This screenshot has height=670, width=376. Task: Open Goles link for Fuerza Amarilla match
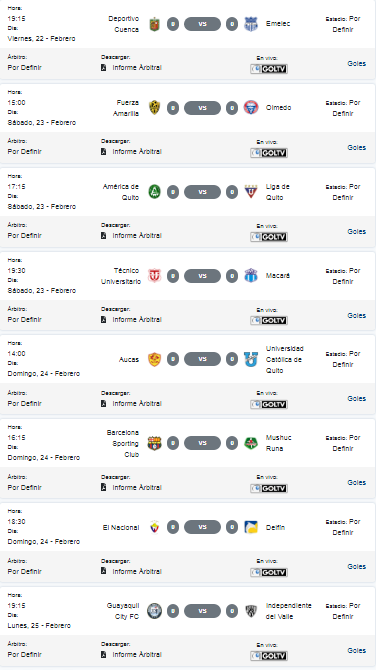356,147
